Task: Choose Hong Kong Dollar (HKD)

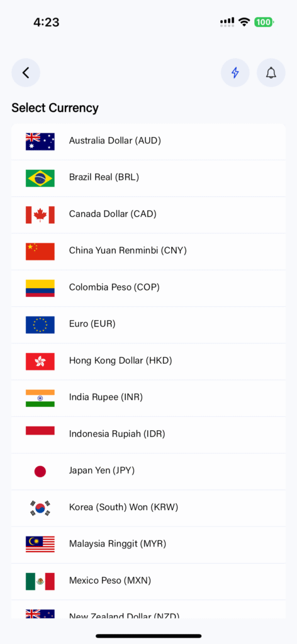Action: (x=148, y=362)
